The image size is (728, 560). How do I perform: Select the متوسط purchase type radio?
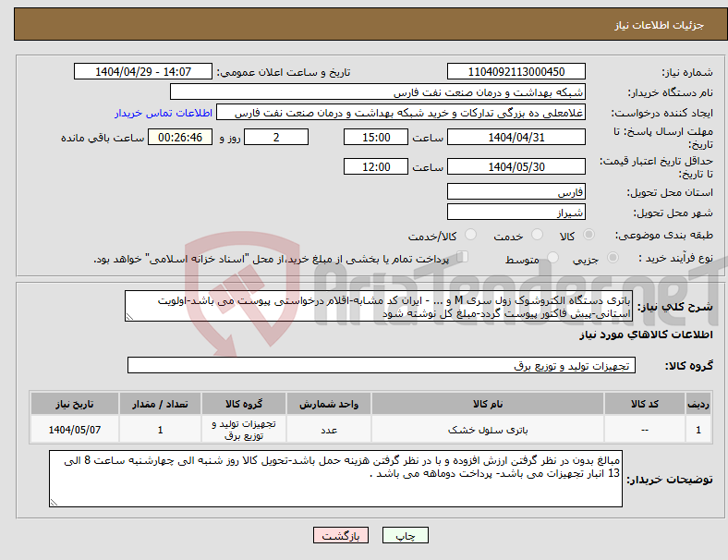tap(552, 258)
